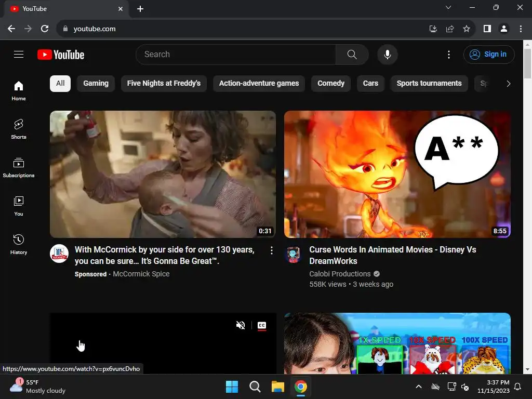
Task: Open notifications bell in taskbar
Action: tap(518, 387)
